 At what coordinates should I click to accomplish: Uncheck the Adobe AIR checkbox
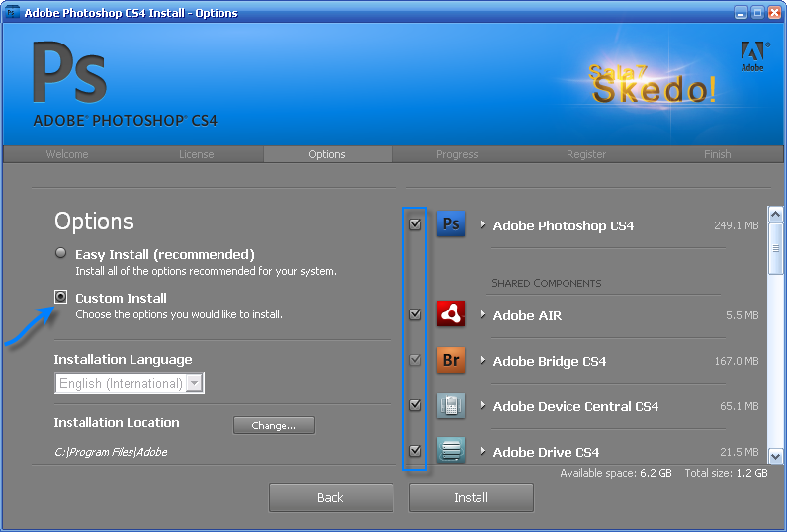[415, 314]
